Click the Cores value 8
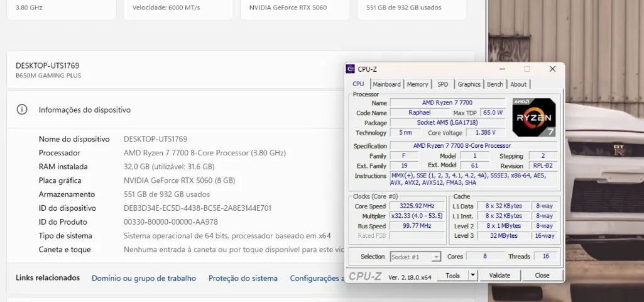The width and height of the screenshot is (644, 302). point(485,256)
